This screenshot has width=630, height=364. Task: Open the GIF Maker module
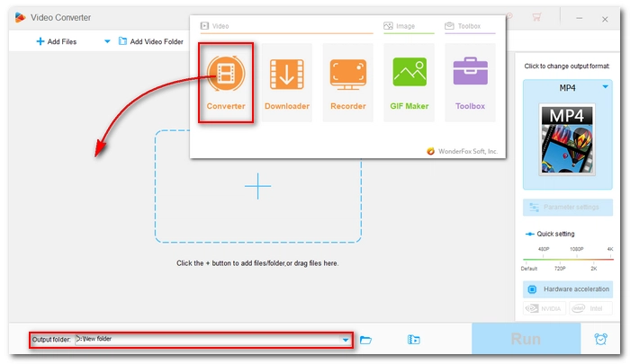point(409,83)
